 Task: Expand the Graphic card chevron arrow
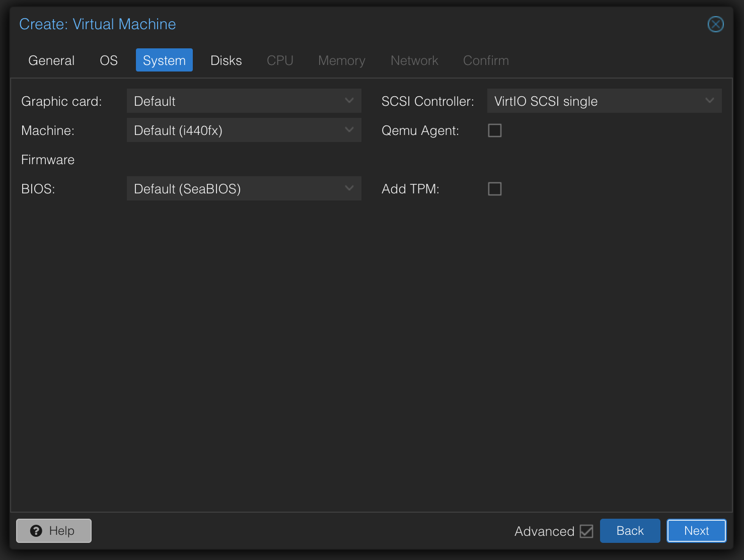pyautogui.click(x=349, y=101)
